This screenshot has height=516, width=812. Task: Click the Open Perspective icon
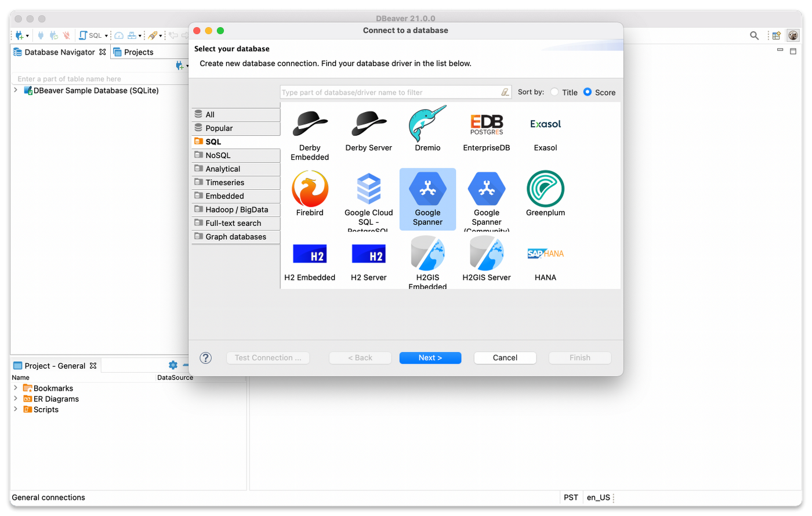click(x=776, y=35)
